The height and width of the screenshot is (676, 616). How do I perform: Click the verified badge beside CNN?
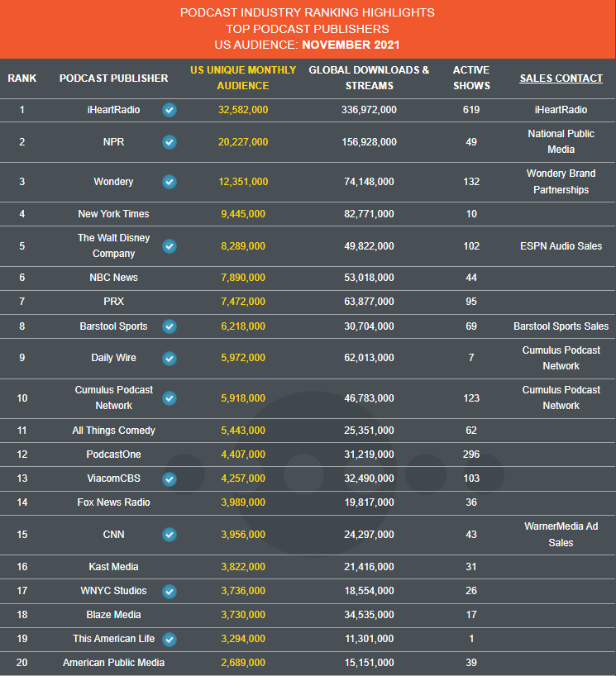(170, 535)
